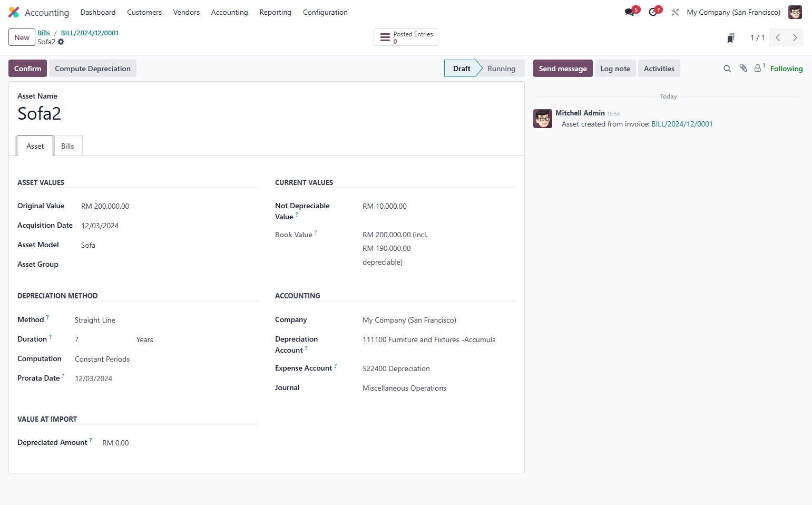The width and height of the screenshot is (812, 505).
Task: Open the Dashboard menu
Action: point(98,12)
